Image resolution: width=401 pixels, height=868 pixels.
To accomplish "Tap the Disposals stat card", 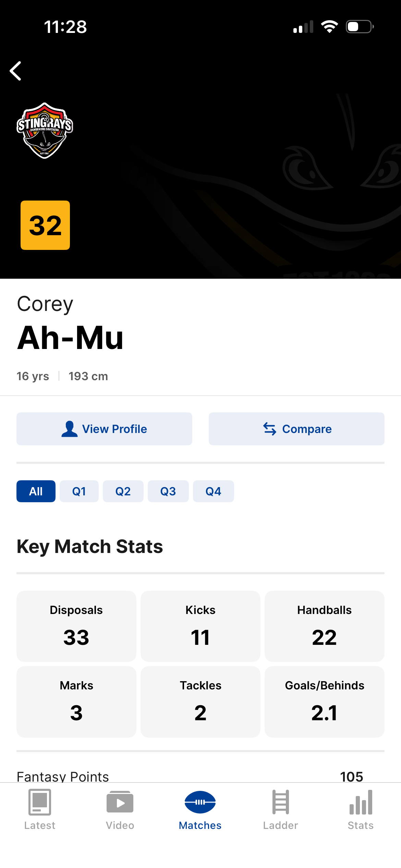I will pos(76,626).
